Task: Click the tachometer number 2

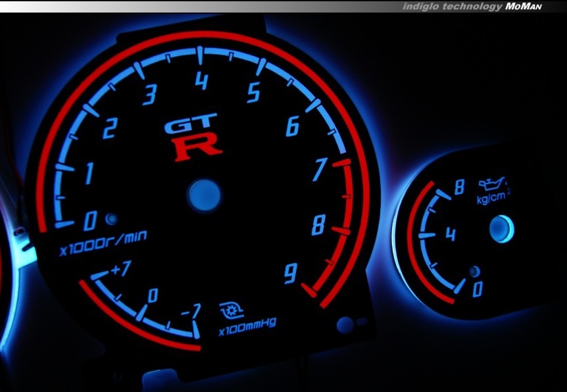Action: 110,128
